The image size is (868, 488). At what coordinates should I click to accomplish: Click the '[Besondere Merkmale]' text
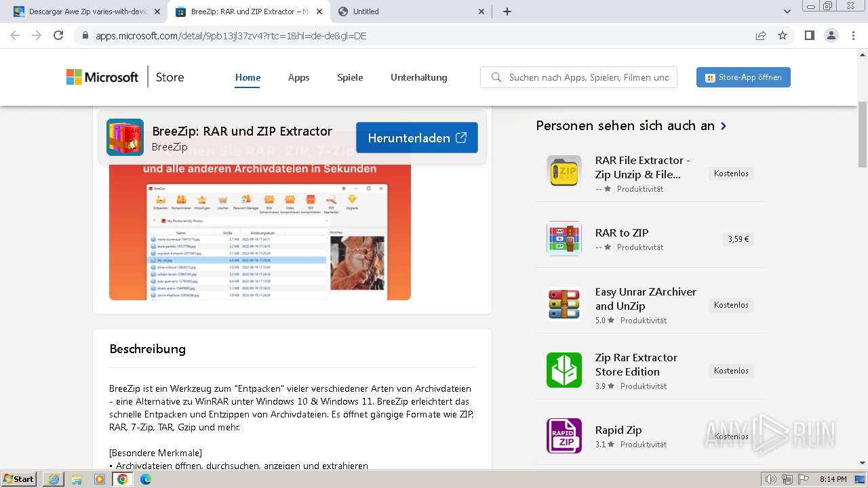click(155, 453)
